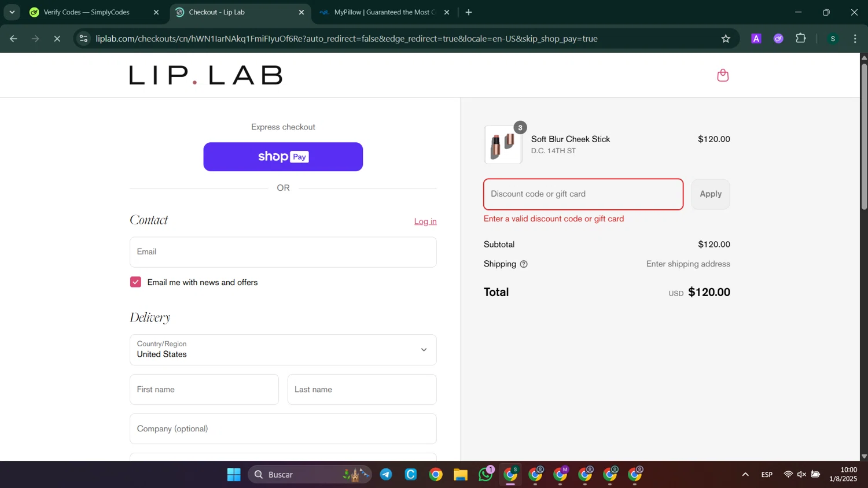Focus the Last name field

(362, 390)
